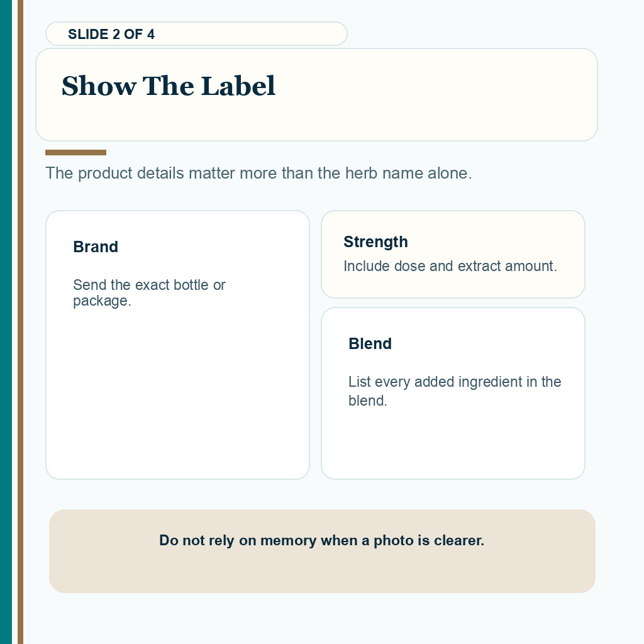Open the Blend card
644x644 pixels.
(453, 393)
